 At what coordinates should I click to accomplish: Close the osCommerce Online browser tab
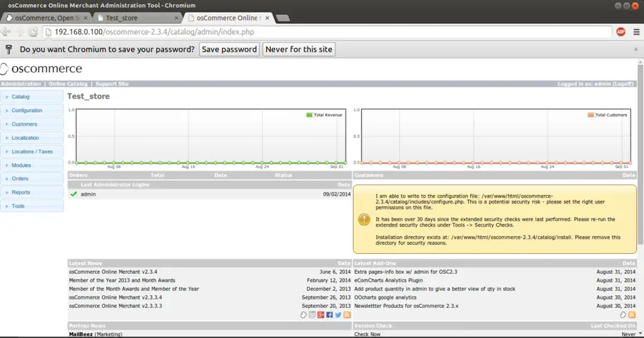267,18
